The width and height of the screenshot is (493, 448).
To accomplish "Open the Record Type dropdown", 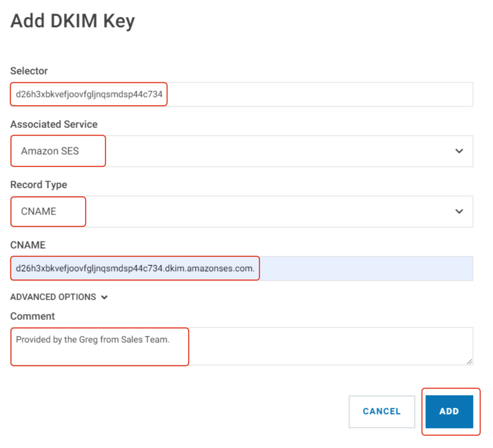I will 241,212.
